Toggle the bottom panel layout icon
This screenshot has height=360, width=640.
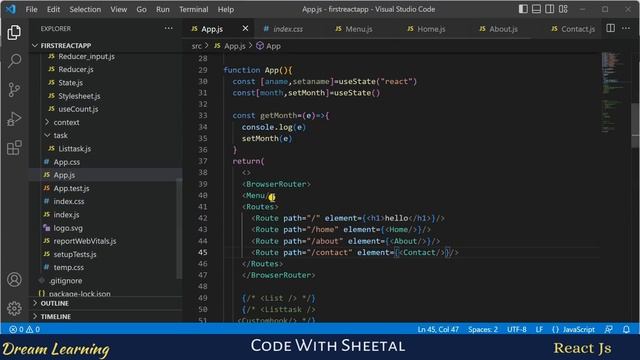(536, 9)
